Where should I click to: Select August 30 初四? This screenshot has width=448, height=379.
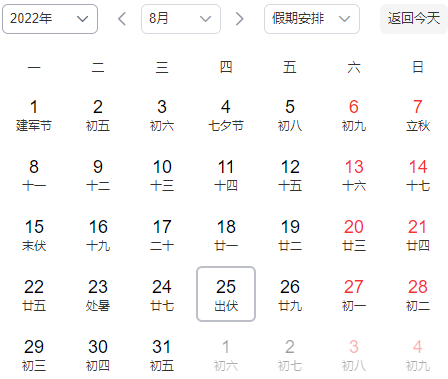coord(98,355)
